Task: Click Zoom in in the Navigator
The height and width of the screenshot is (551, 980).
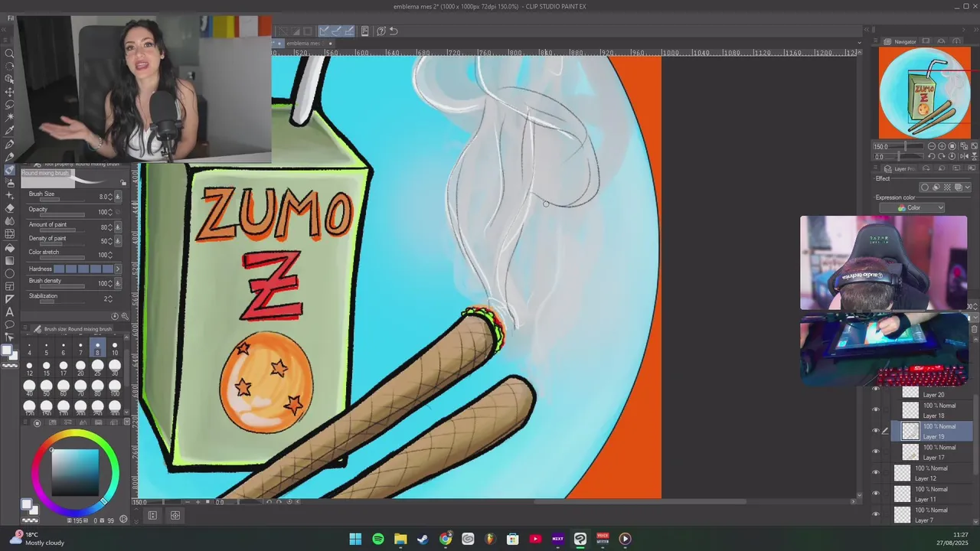Action: (x=942, y=146)
